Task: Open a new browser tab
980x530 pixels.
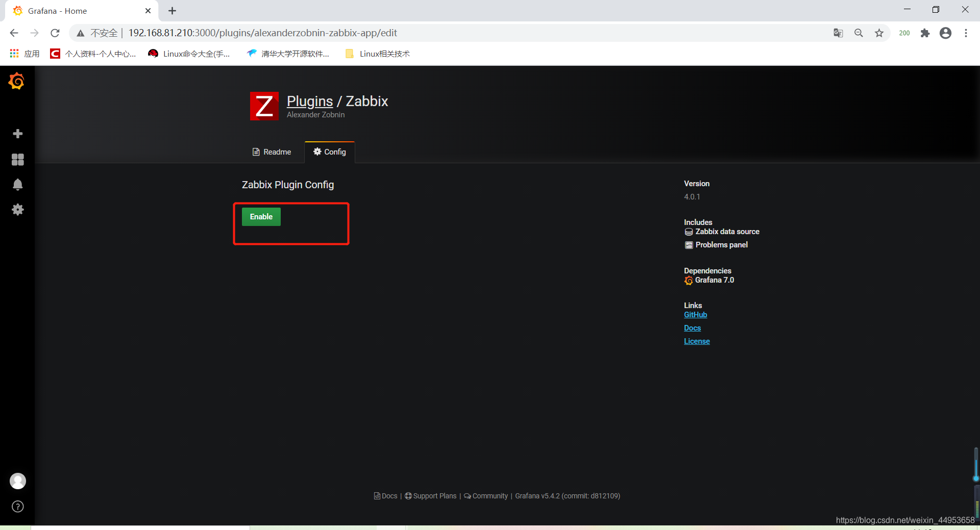Action: tap(173, 11)
